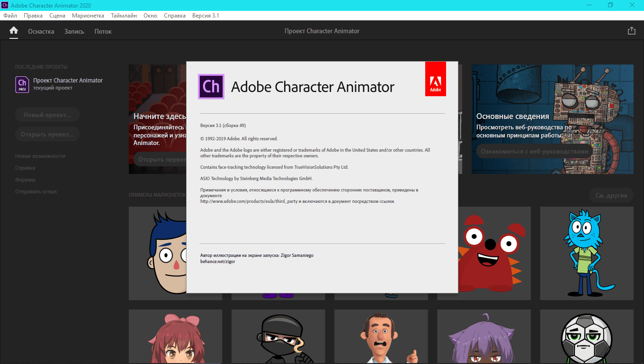Select the 3D man in suit puppet

point(381,337)
